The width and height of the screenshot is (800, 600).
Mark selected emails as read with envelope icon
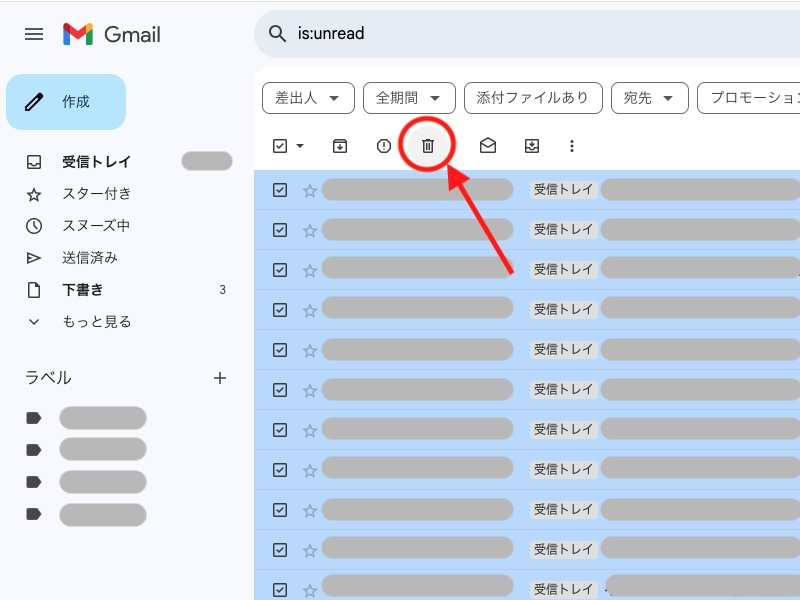(487, 145)
